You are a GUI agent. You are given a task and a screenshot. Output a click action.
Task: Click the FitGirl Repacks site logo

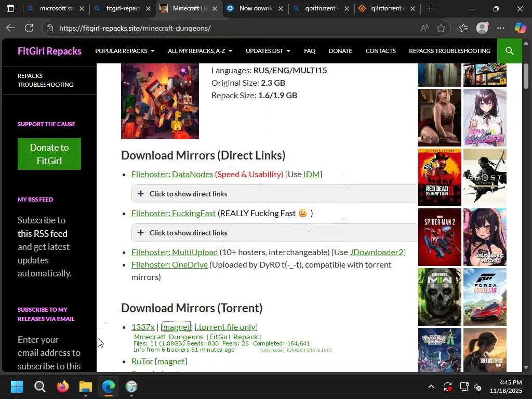point(49,51)
